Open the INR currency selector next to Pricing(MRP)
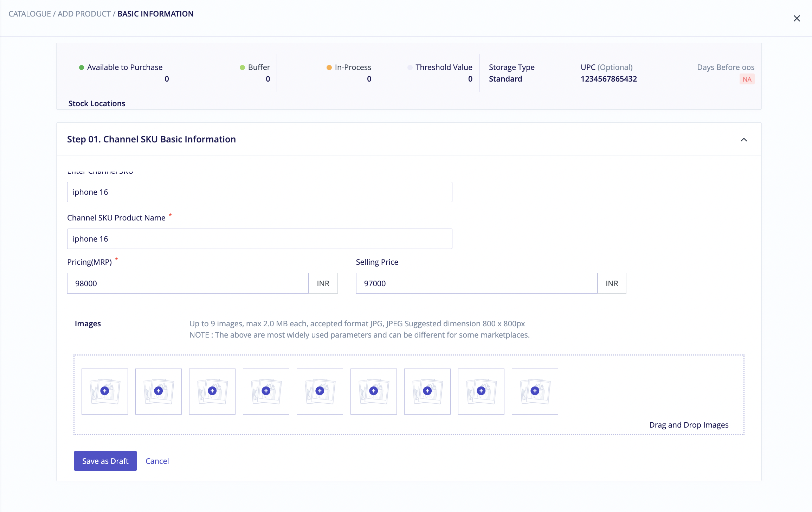Screen dimensions: 812x512 click(x=323, y=283)
